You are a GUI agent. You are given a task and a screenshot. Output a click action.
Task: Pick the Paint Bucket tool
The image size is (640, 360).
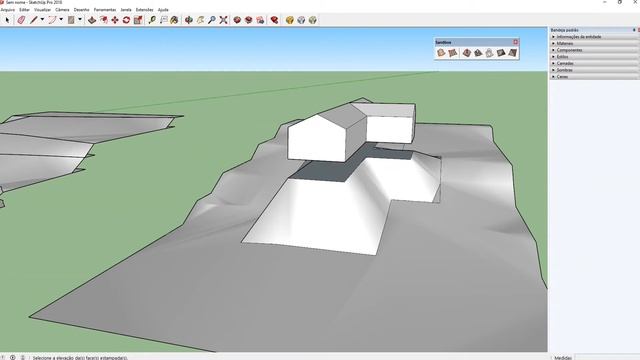click(x=174, y=20)
